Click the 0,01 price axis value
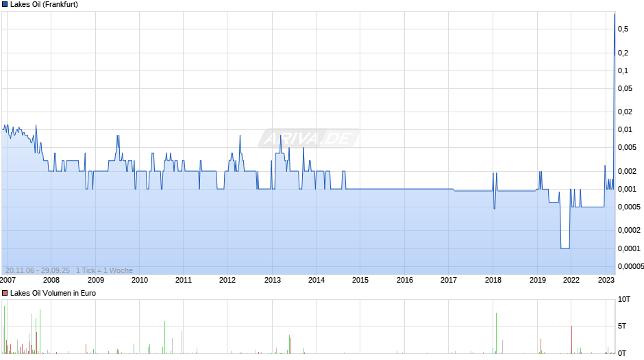The image size is (644, 360). point(625,130)
